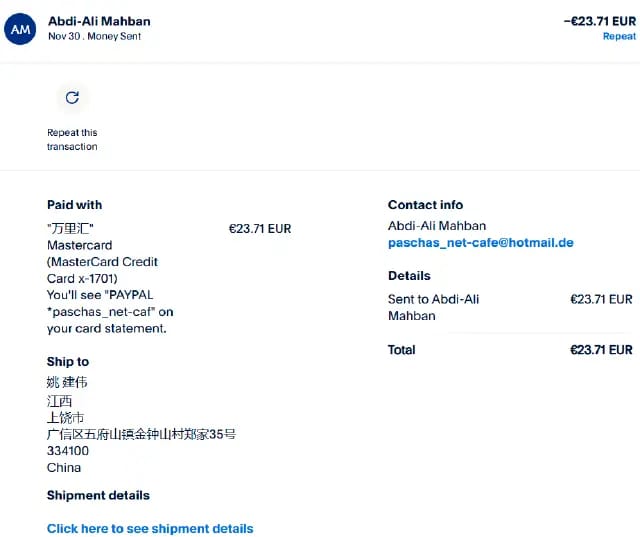Select the top-right Repeat link
The image size is (640, 537).
(x=619, y=36)
